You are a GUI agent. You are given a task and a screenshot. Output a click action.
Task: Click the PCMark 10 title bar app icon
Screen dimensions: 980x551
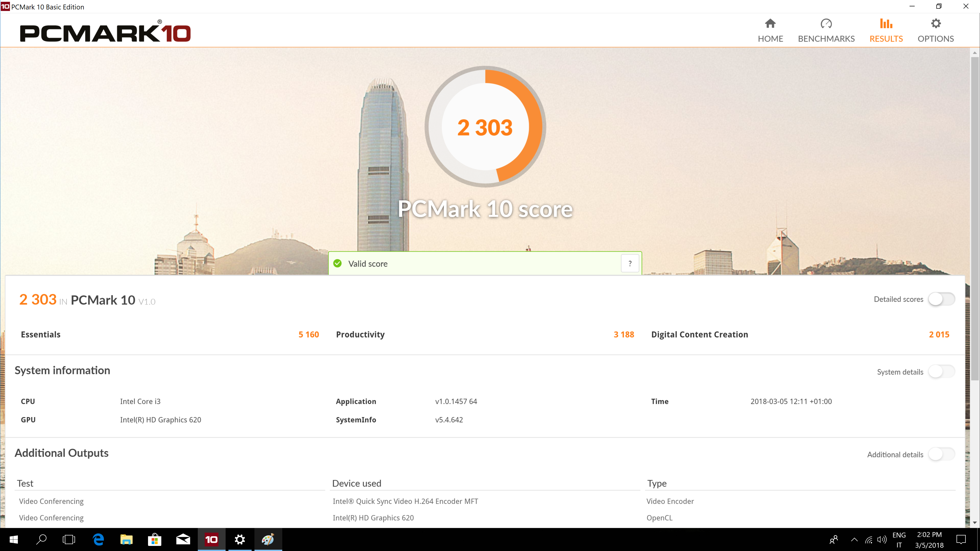5,6
